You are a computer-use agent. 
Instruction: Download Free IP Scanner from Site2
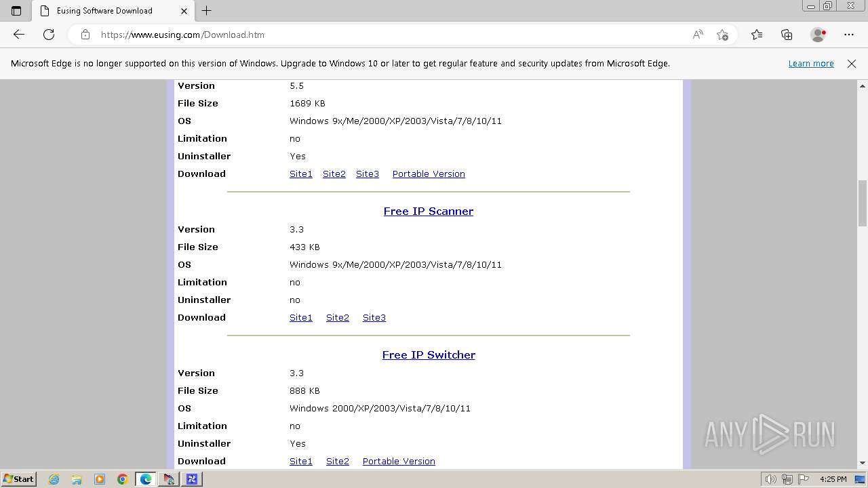(338, 318)
